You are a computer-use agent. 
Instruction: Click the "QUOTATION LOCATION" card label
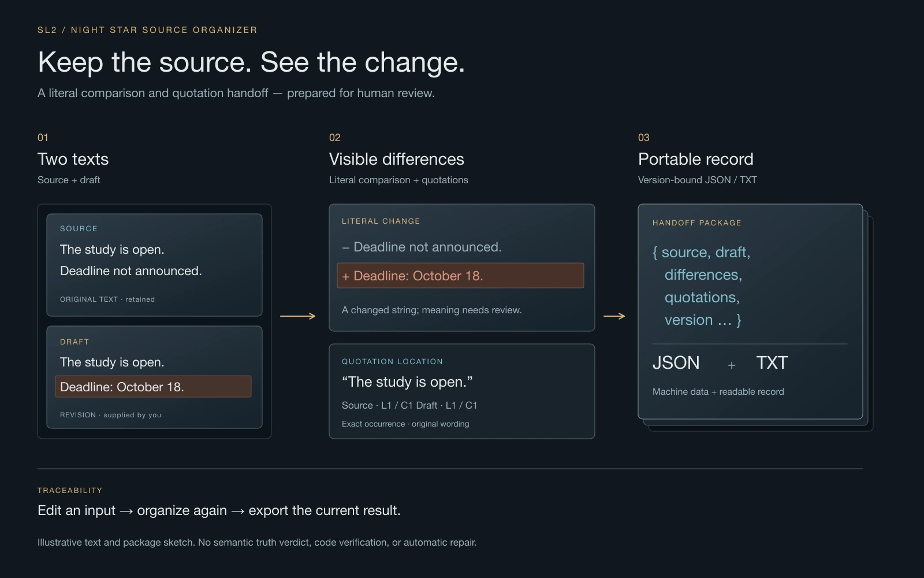(x=392, y=362)
